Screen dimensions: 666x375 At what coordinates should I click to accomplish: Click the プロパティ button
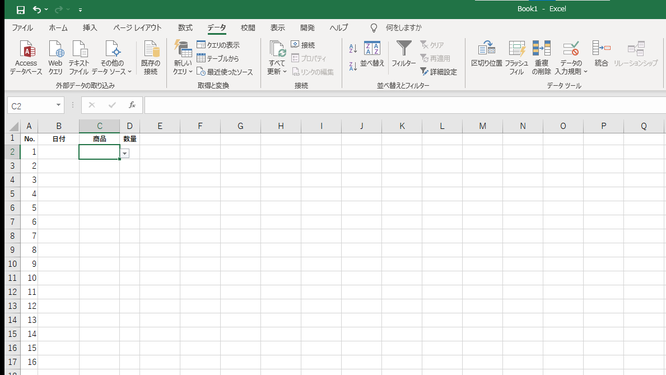coord(309,58)
